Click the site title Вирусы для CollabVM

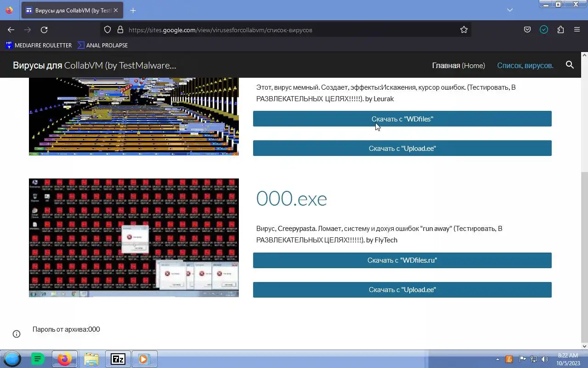click(94, 65)
